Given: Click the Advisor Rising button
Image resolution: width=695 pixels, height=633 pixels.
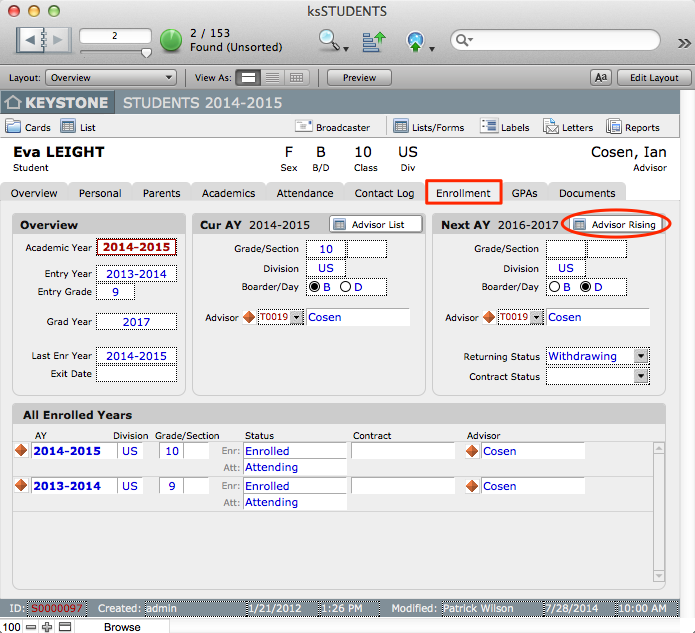Looking at the screenshot, I should pyautogui.click(x=615, y=224).
